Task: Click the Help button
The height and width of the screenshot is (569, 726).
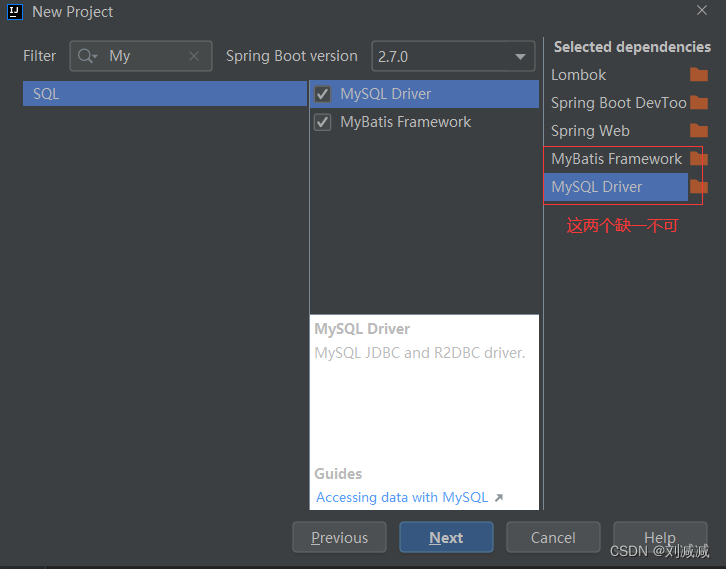Action: click(x=660, y=537)
